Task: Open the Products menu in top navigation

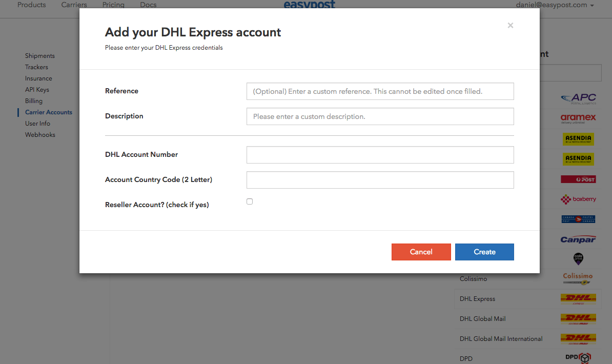Action: tap(32, 5)
